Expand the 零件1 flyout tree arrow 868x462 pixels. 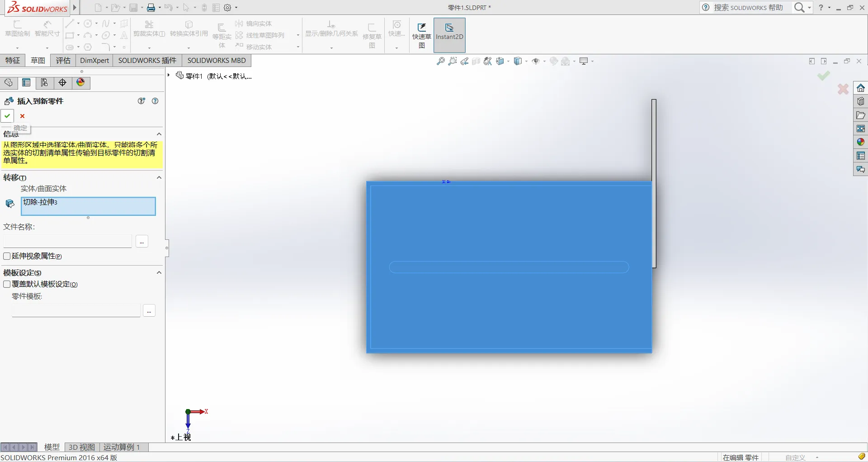point(169,75)
